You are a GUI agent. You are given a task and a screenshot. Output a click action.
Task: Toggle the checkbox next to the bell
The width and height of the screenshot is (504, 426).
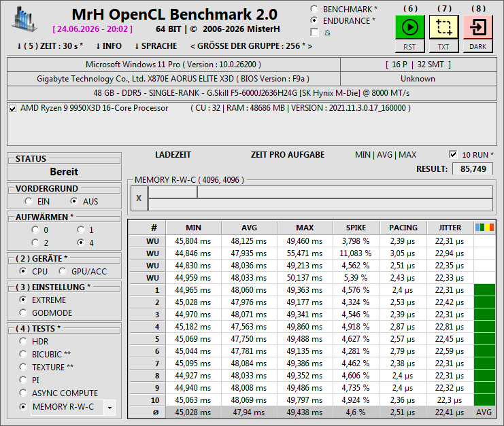click(314, 33)
